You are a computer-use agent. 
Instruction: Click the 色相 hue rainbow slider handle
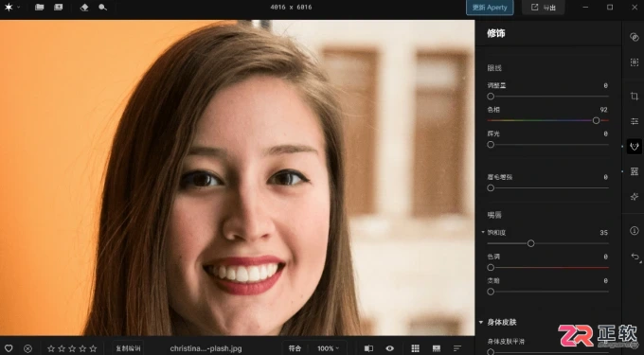coord(596,120)
